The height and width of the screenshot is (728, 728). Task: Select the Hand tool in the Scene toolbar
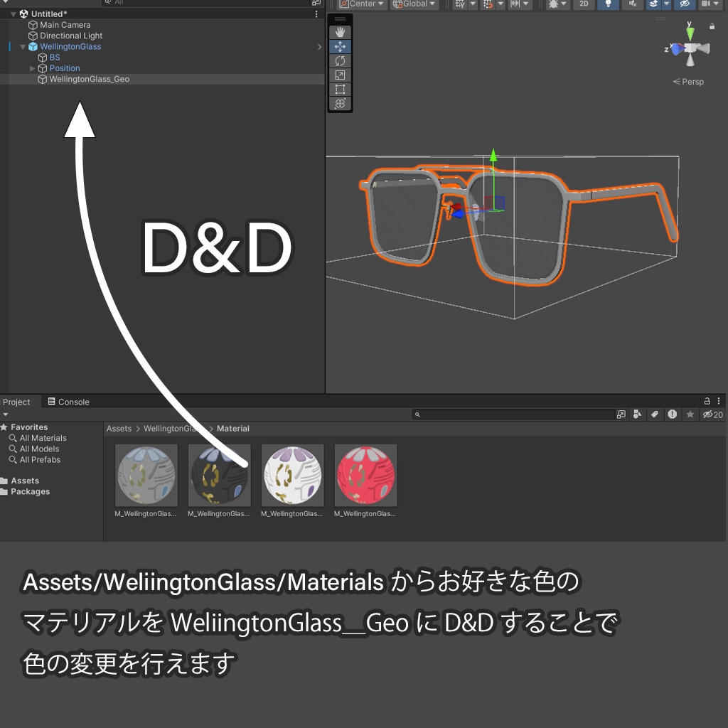click(340, 31)
